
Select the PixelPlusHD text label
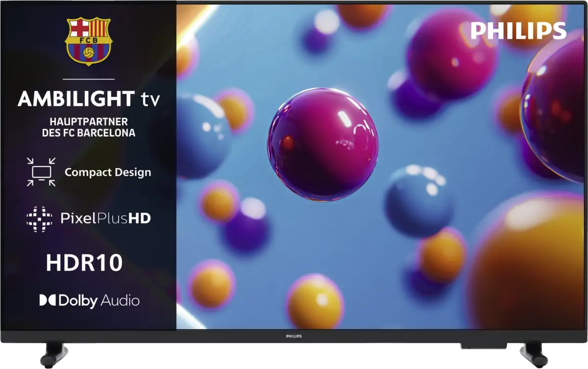[x=105, y=219]
